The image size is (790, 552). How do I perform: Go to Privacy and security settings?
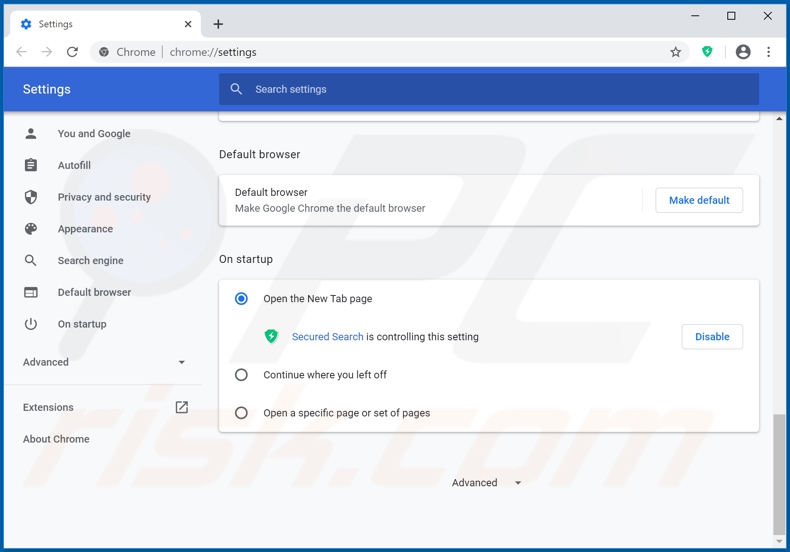[x=104, y=197]
